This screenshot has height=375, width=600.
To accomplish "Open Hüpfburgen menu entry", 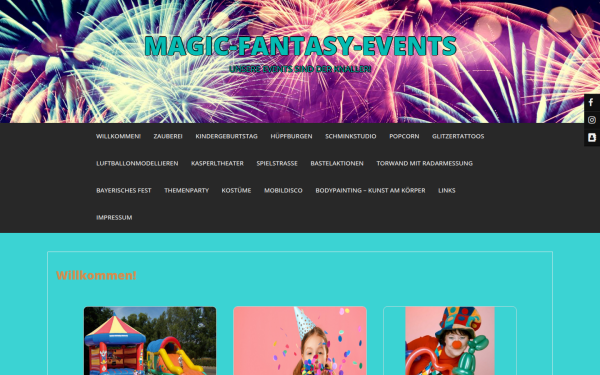I will pos(291,136).
